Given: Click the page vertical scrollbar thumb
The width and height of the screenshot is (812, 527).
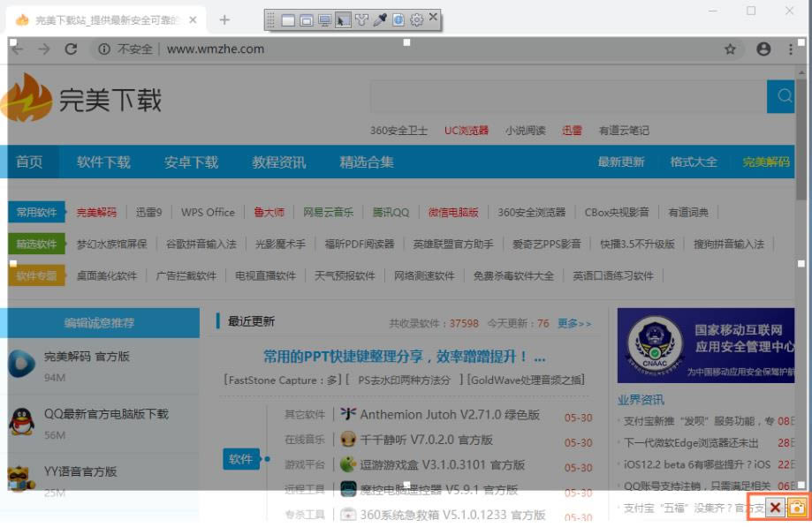Looking at the screenshot, I should pyautogui.click(x=801, y=139).
